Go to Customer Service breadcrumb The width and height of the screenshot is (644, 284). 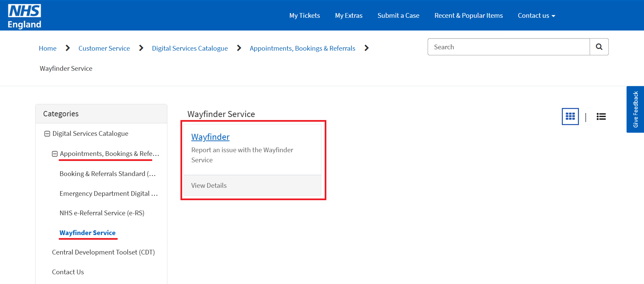point(104,48)
